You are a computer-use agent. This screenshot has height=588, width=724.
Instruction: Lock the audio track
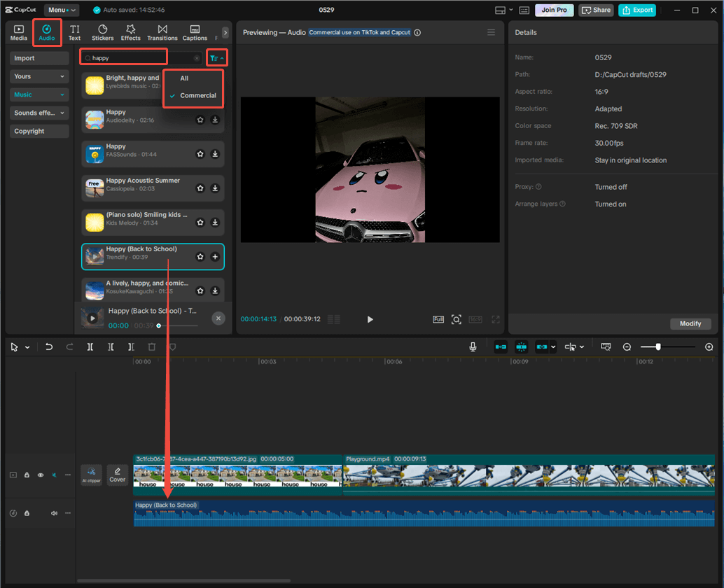coord(27,513)
